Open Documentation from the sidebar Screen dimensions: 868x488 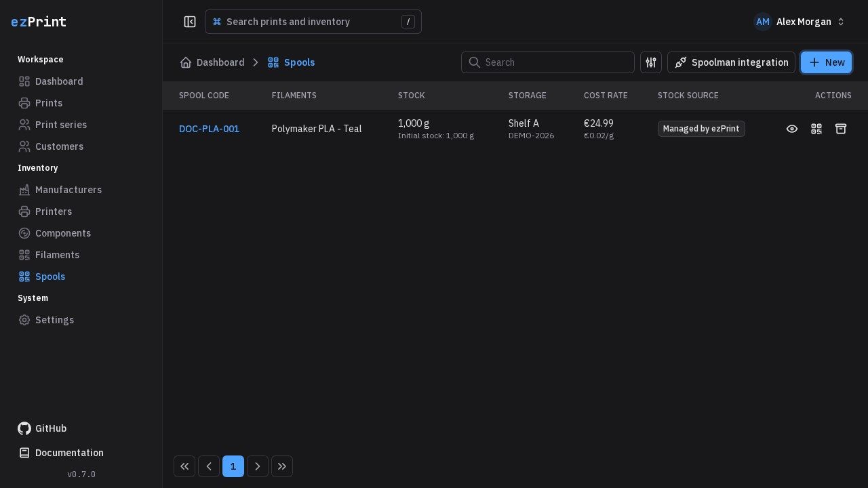(x=61, y=453)
